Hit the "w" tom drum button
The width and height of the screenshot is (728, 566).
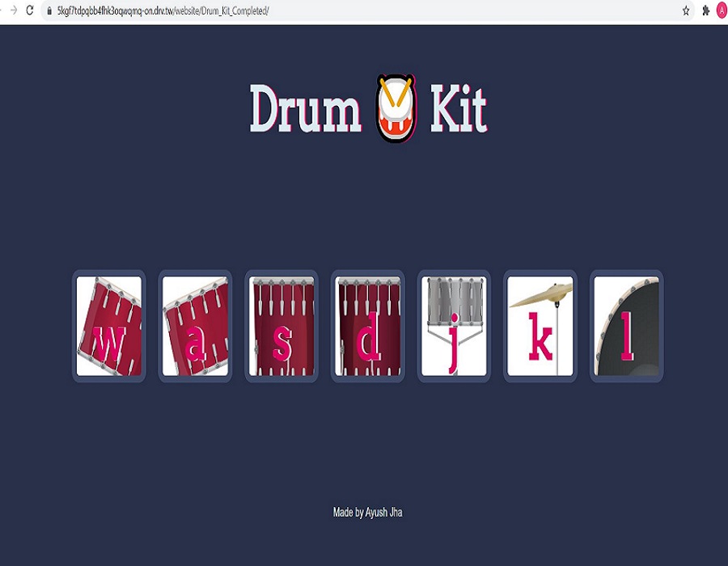(x=109, y=326)
